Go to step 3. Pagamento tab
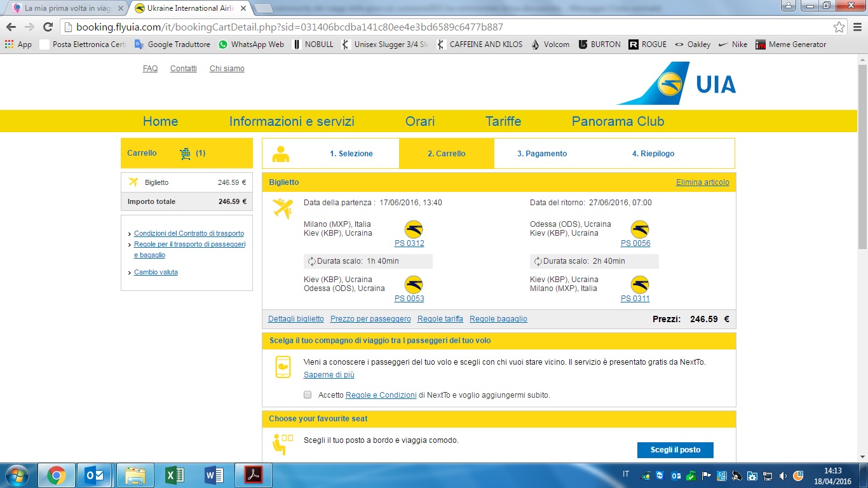The width and height of the screenshot is (868, 488). tap(541, 154)
